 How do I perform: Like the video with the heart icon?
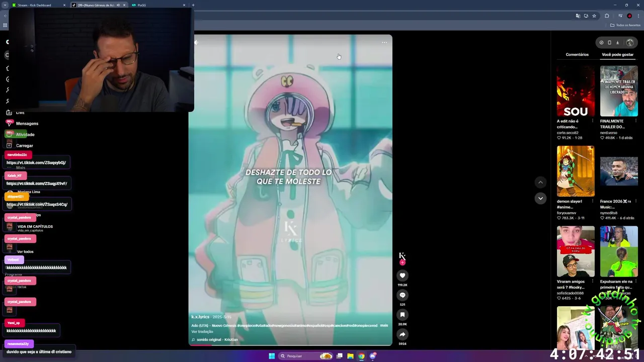pos(402,276)
